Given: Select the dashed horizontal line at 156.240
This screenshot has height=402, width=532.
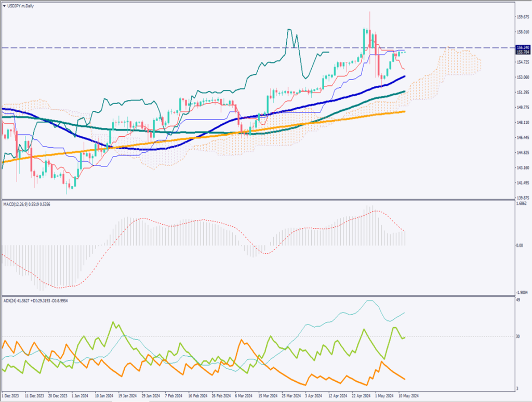Looking at the screenshot, I should (208, 48).
